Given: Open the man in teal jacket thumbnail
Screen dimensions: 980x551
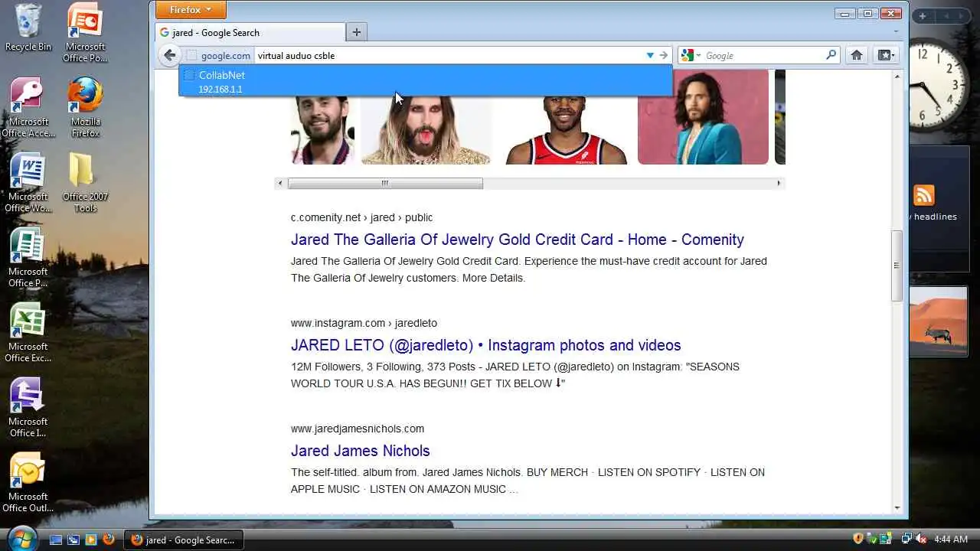Looking at the screenshot, I should (703, 117).
